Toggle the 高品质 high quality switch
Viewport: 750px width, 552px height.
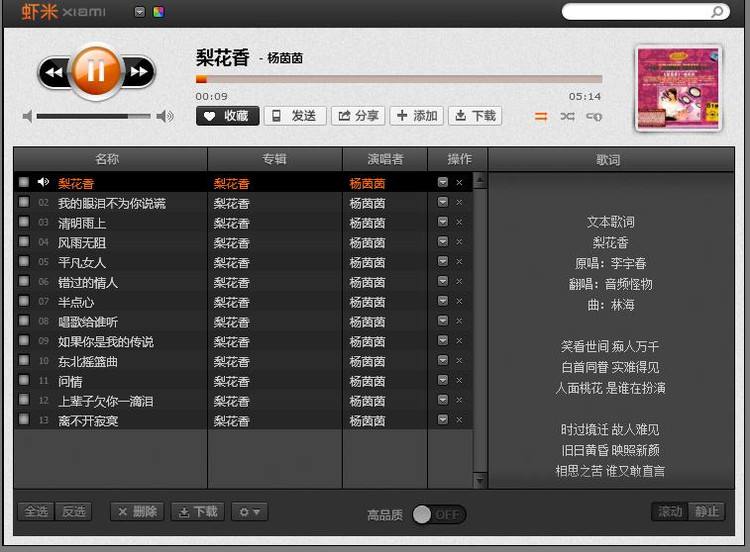(439, 515)
